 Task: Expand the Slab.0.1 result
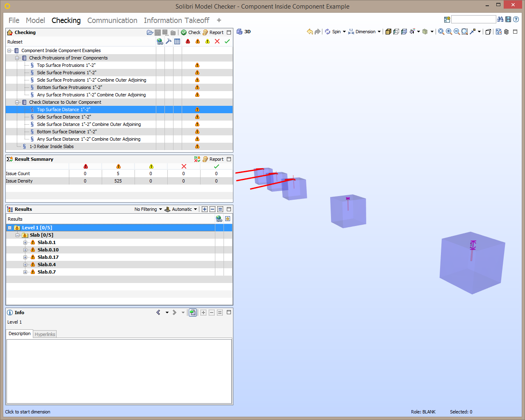(x=25, y=242)
